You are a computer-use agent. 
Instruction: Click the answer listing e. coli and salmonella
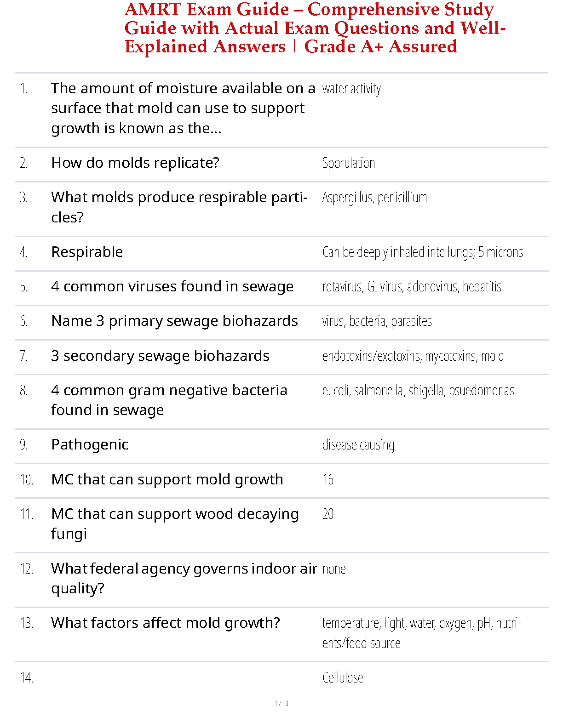pos(418,391)
